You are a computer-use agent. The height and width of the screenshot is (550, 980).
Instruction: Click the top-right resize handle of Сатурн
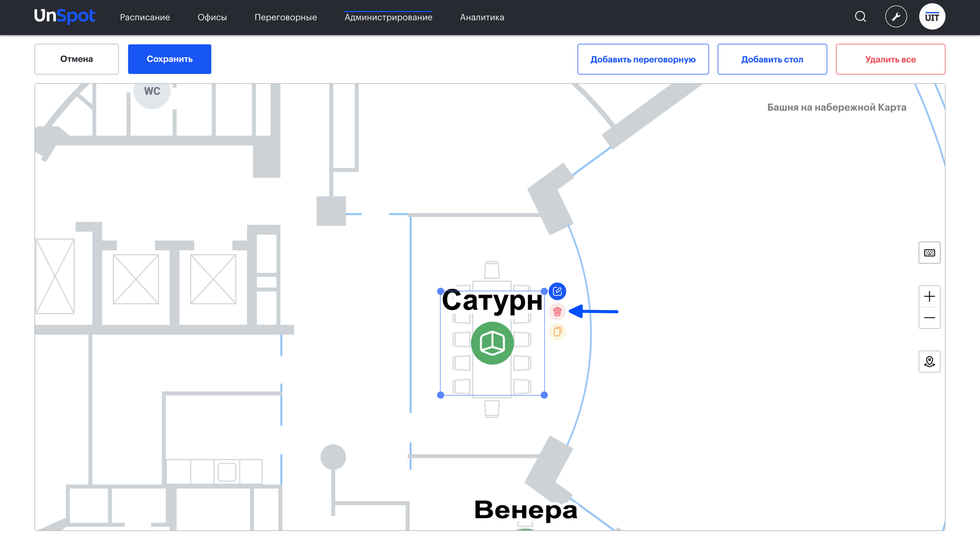pos(544,291)
